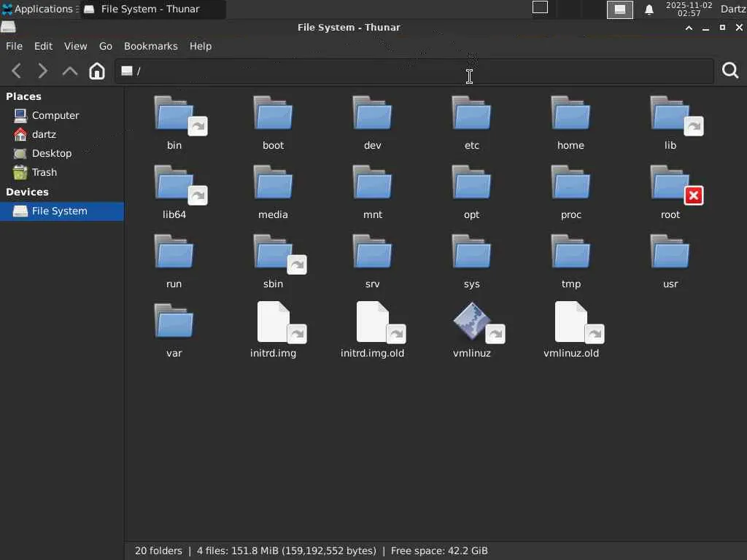Image resolution: width=747 pixels, height=560 pixels.
Task: Click the Thunar window menu icon in titlebar
Action: coord(8,27)
